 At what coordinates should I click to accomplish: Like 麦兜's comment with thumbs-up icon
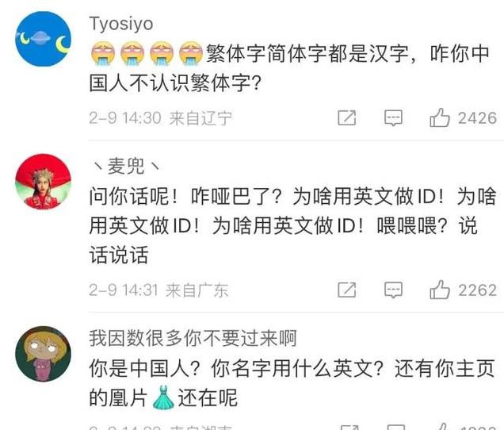click(x=439, y=290)
